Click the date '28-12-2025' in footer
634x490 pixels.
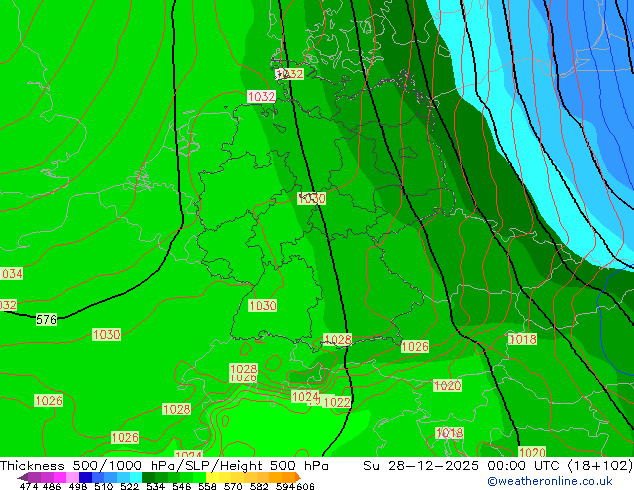(x=433, y=466)
